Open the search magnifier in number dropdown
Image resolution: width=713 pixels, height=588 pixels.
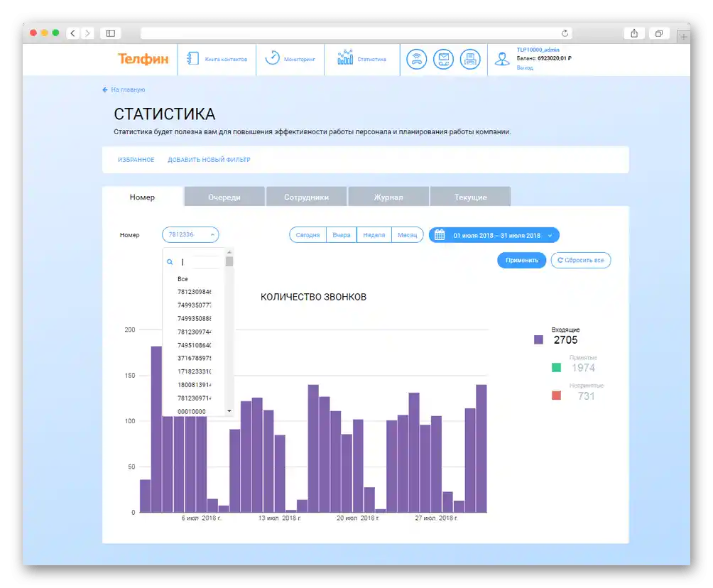(170, 261)
